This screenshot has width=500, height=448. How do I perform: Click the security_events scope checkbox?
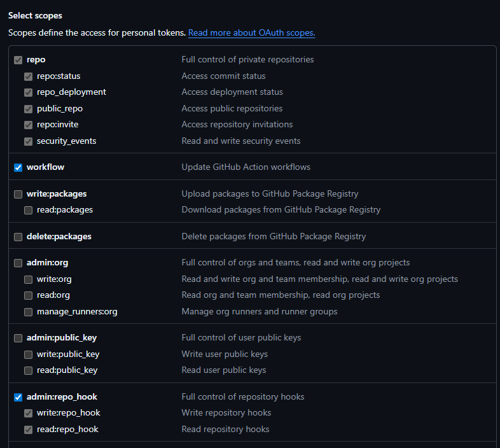click(28, 141)
